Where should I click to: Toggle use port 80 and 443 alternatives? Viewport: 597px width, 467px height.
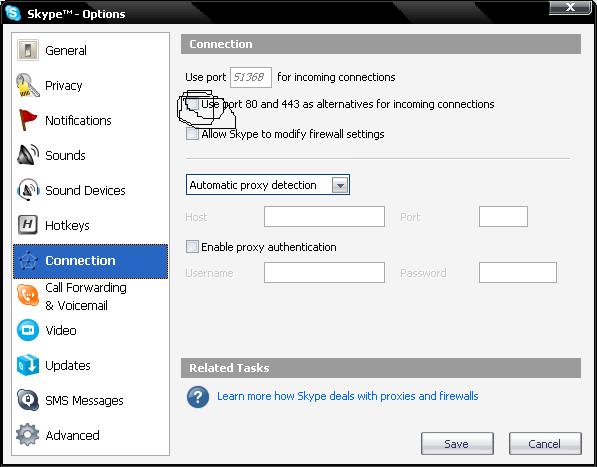click(193, 104)
